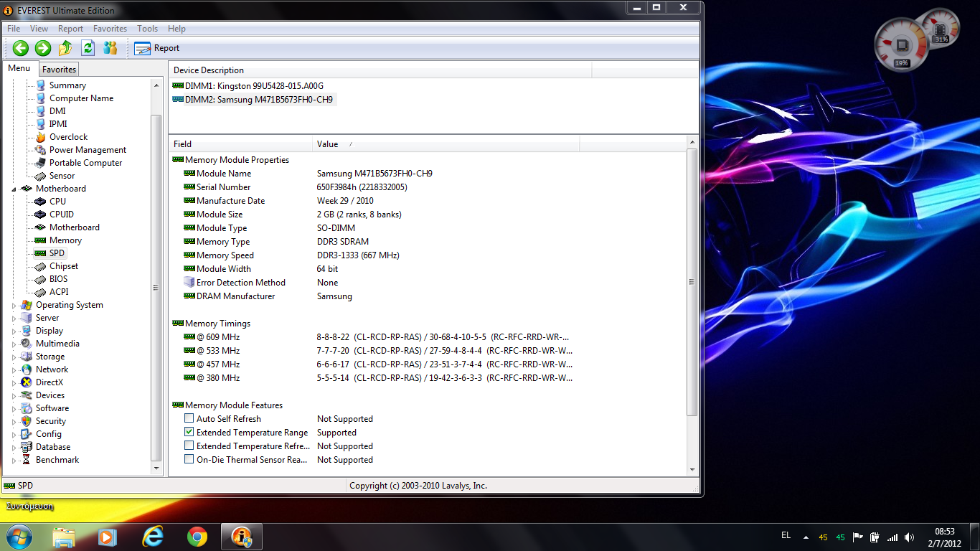Toggle the Auto Self Refresh checkbox
Viewport: 980px width, 551px height.
[x=189, y=419]
